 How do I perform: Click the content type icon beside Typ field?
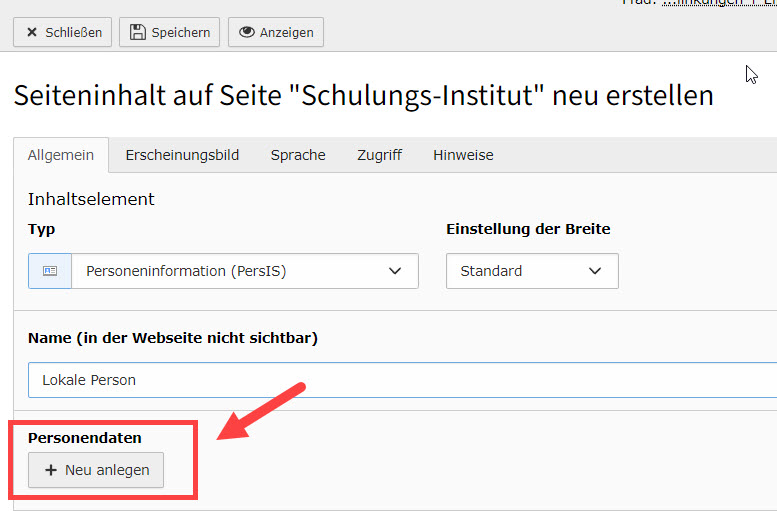50,271
